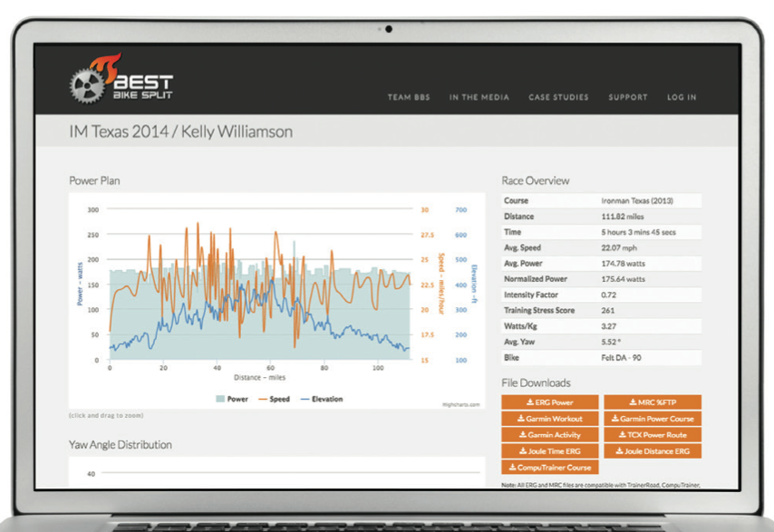
Task: Open the SUPPORT page
Action: click(628, 97)
